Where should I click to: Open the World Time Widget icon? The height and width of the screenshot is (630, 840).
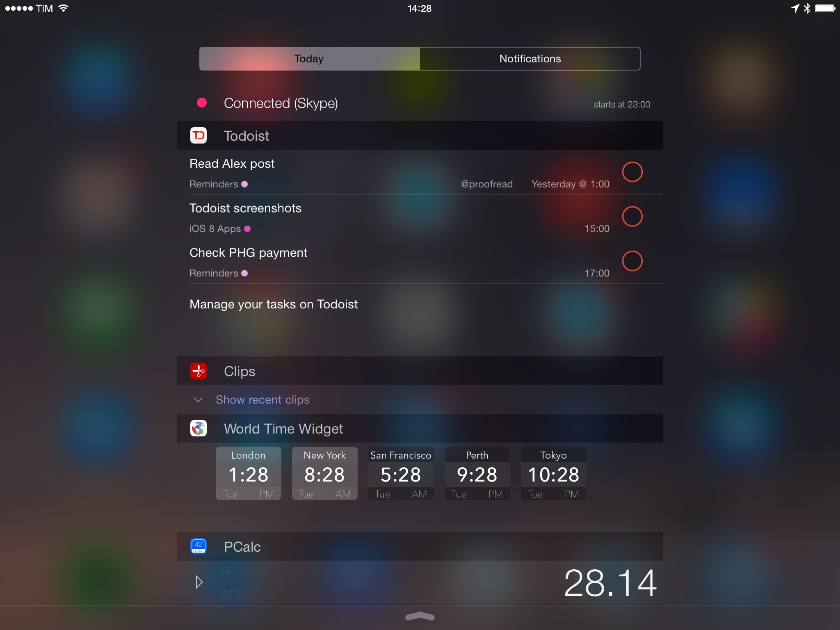coord(199,429)
